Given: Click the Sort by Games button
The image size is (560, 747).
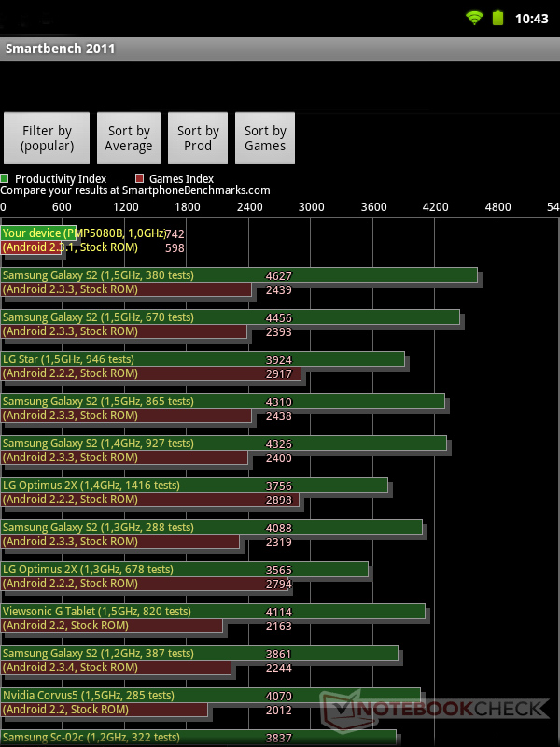Looking at the screenshot, I should [265, 138].
